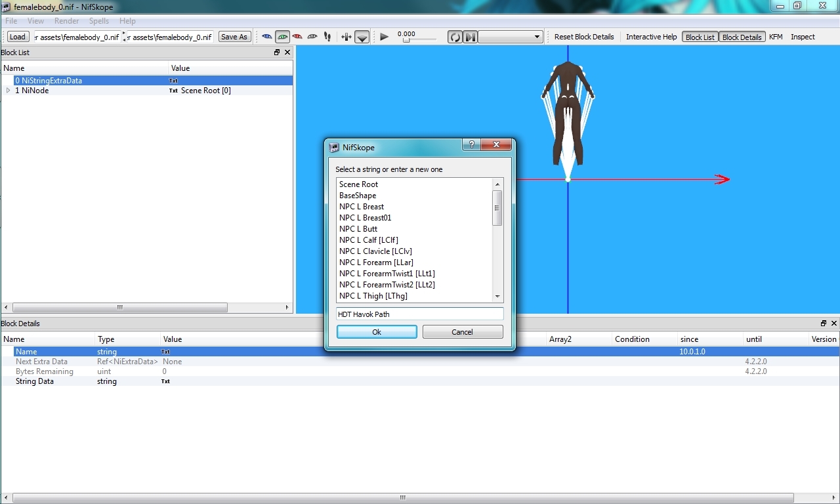Open the Spells menu
The height and width of the screenshot is (504, 840).
(x=99, y=21)
